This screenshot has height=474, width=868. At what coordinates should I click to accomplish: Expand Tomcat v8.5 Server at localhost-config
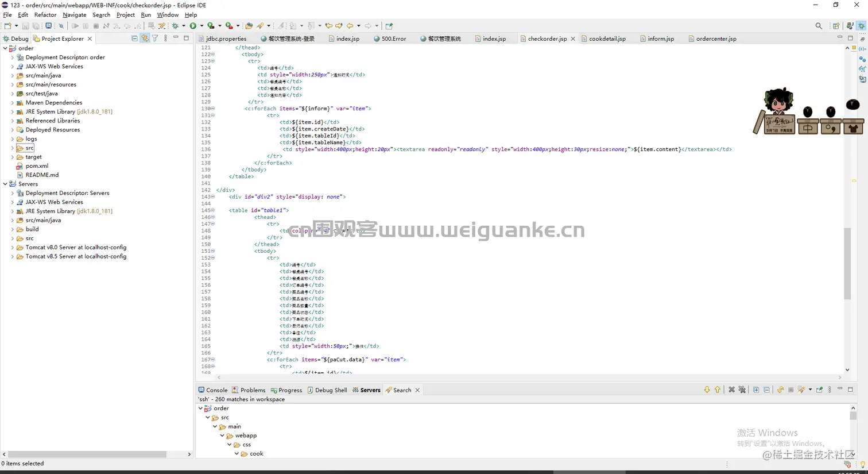pyautogui.click(x=13, y=256)
